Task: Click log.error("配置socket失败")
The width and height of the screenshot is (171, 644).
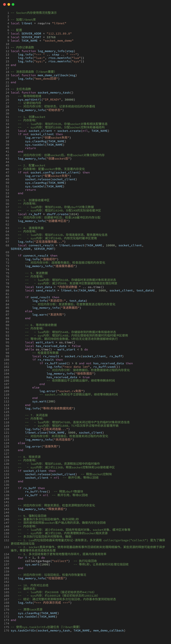Action: click(x=48, y=176)
